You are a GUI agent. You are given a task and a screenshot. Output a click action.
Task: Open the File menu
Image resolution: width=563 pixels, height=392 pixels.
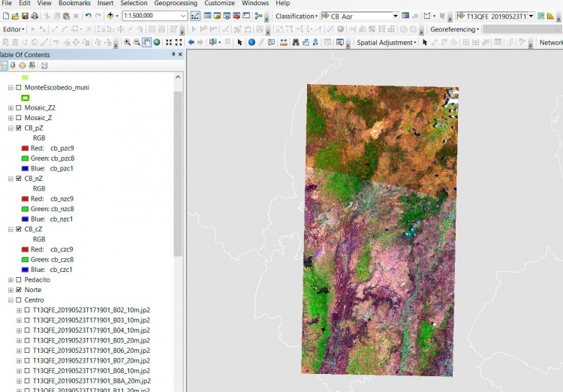(x=7, y=3)
